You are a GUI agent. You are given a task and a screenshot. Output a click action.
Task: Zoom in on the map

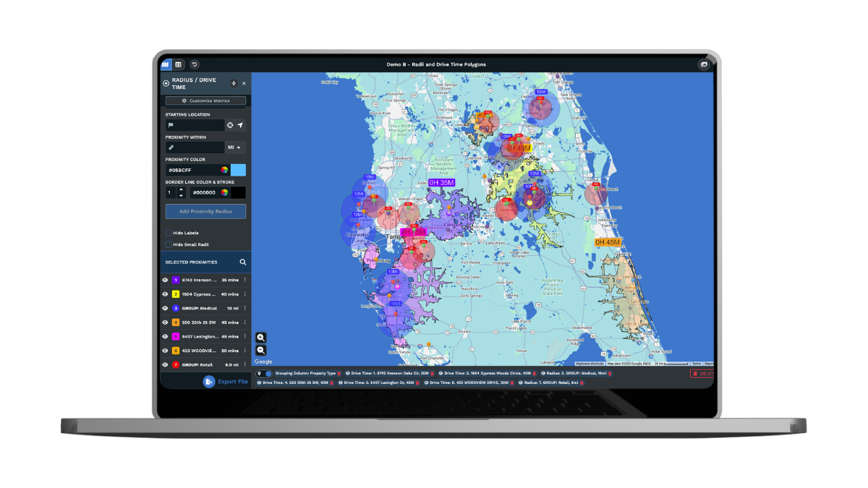(261, 338)
